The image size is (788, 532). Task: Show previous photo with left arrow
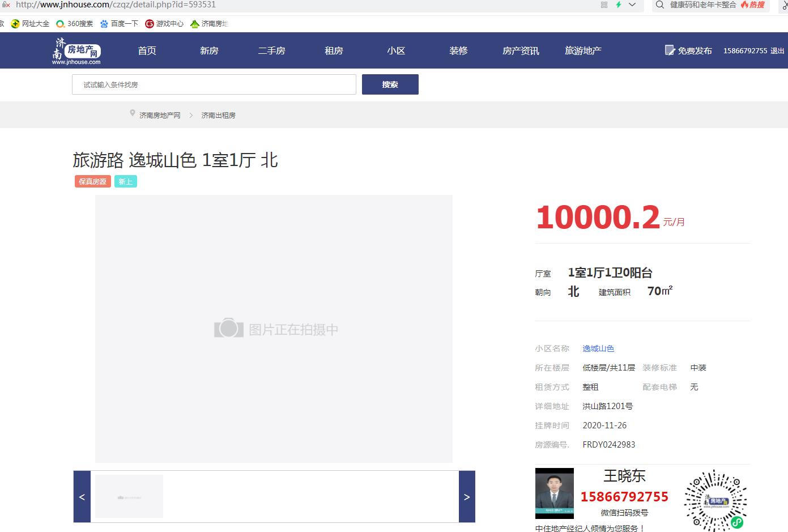pos(82,497)
